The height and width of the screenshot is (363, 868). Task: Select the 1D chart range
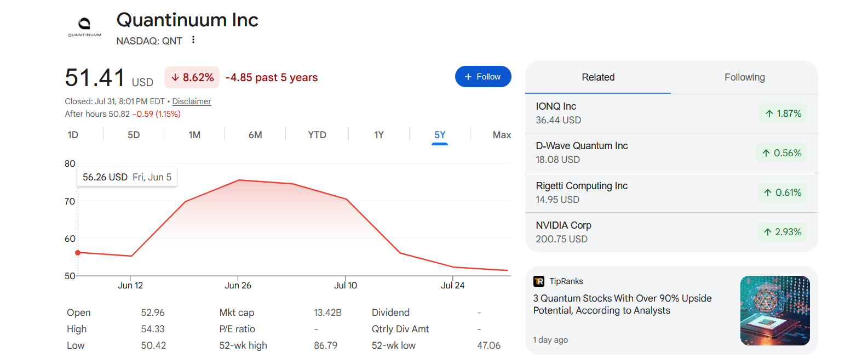point(73,135)
